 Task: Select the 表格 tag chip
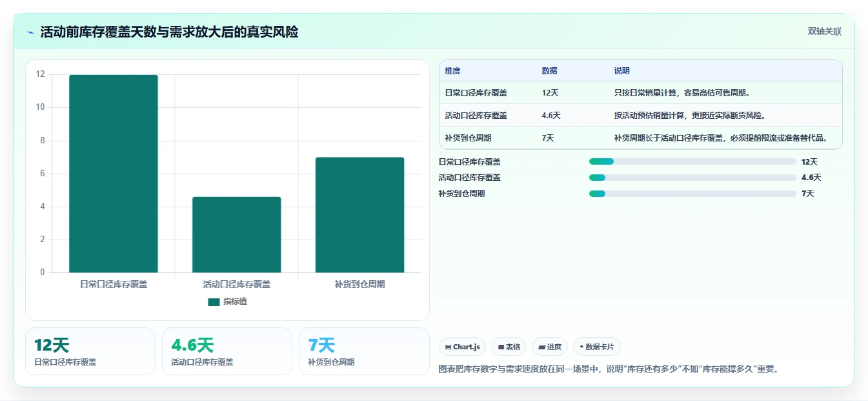pos(509,347)
